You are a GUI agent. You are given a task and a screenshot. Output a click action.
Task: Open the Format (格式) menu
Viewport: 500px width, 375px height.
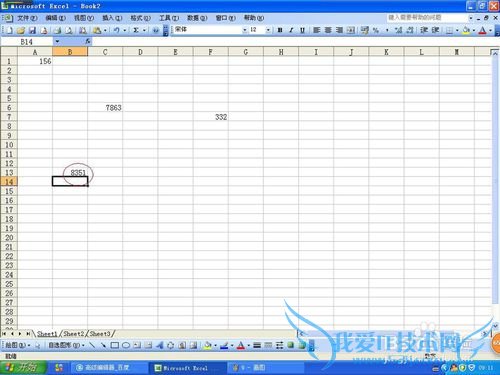click(x=140, y=18)
